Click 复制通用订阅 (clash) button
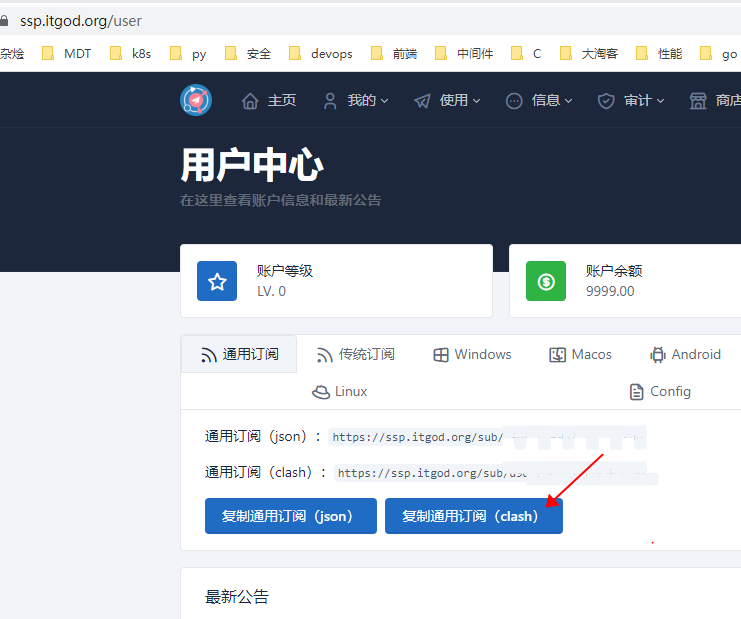The height and width of the screenshot is (619, 741). 474,516
